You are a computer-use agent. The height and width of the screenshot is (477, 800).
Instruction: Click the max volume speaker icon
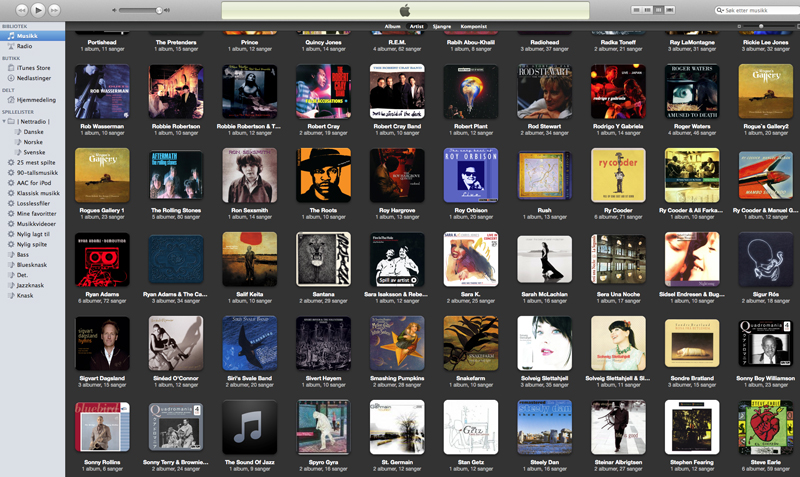point(167,10)
